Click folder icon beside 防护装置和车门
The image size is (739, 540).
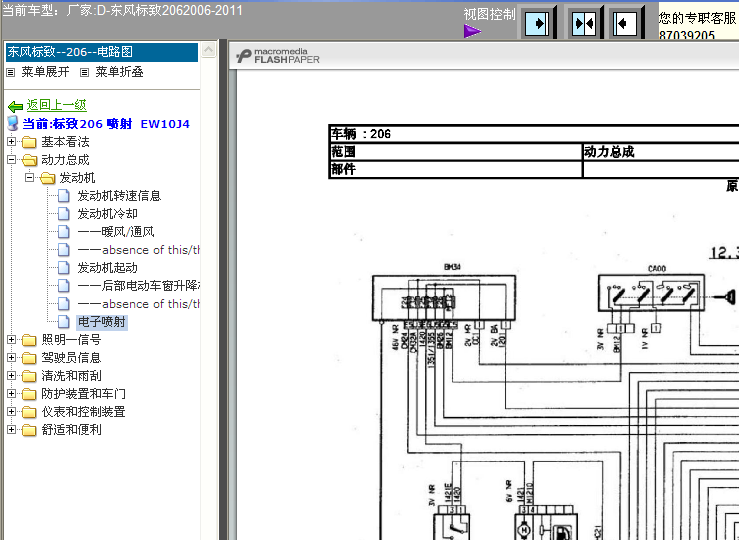pyautogui.click(x=29, y=394)
